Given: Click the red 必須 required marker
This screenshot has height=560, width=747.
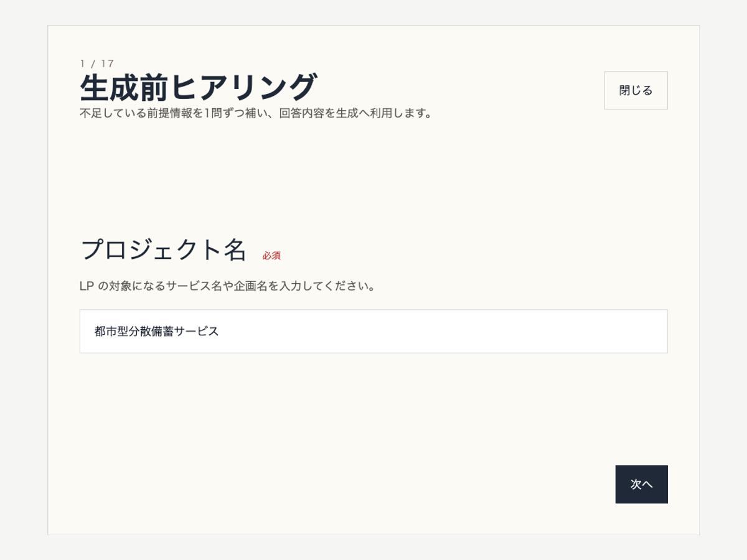Looking at the screenshot, I should tap(271, 256).
